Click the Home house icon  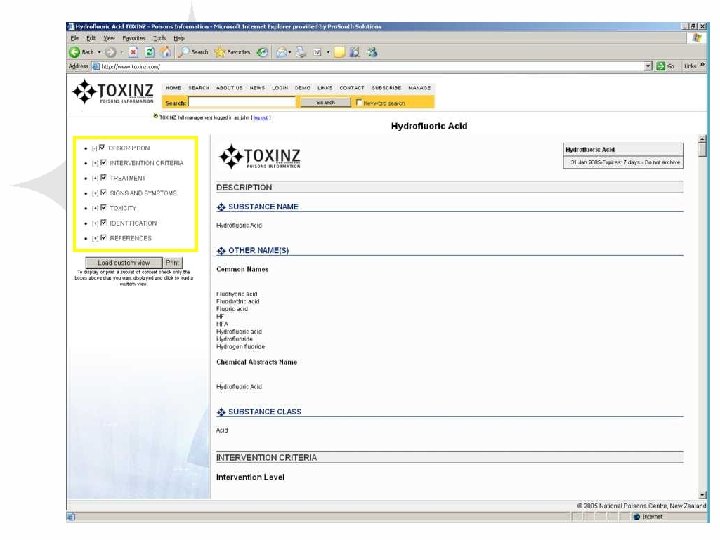(165, 52)
